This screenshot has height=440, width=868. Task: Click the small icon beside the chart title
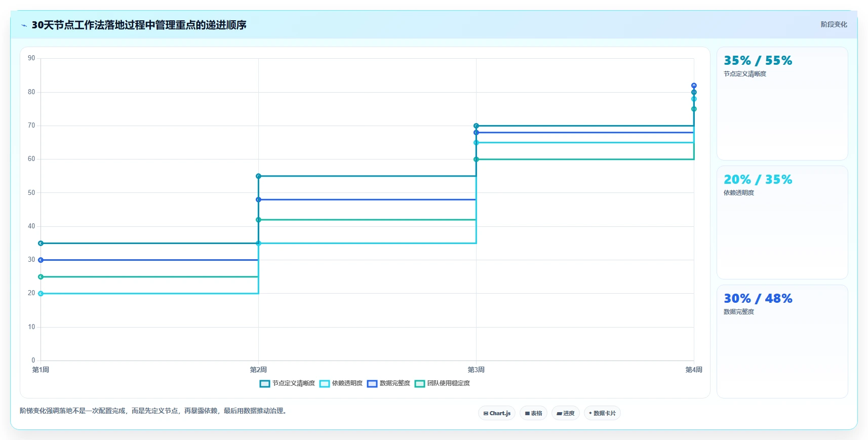pos(24,25)
